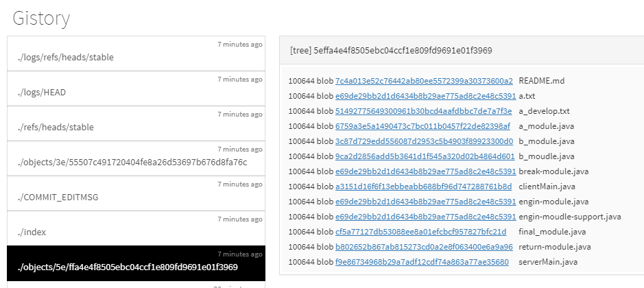
Task: Open the clientMain.java blob hash link
Action: click(423, 187)
